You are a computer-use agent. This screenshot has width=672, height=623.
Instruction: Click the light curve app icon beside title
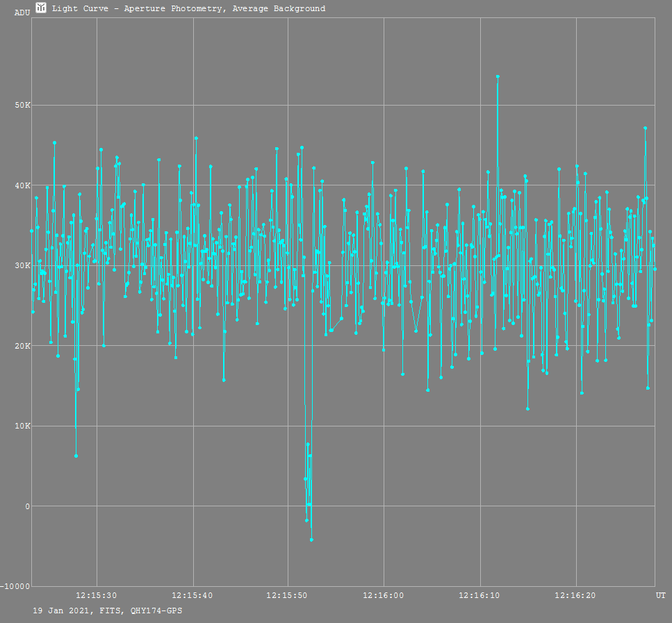point(41,7)
